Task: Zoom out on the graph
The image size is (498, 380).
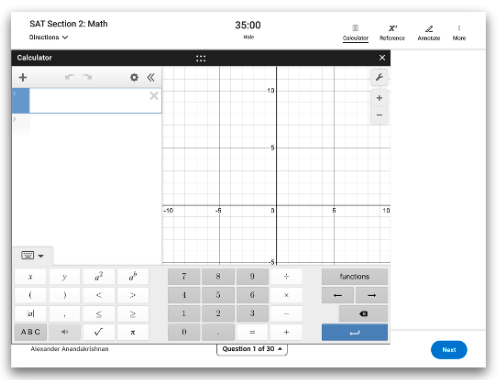Action: coord(379,115)
